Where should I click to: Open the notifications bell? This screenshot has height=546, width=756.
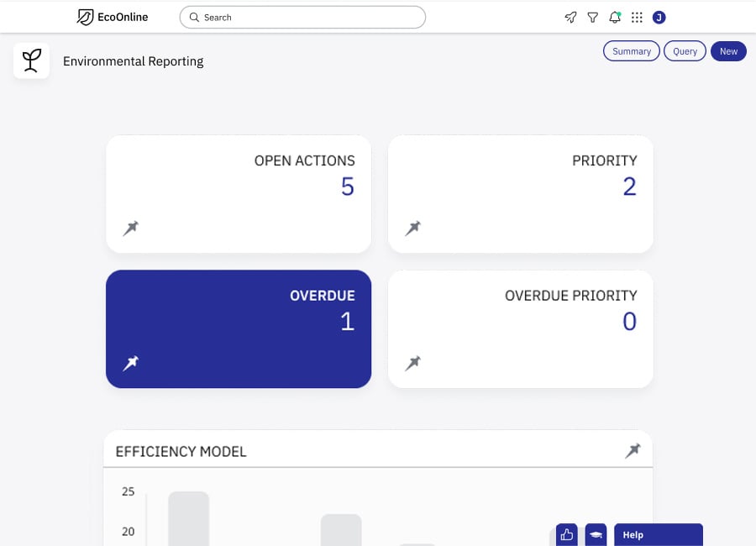click(615, 18)
